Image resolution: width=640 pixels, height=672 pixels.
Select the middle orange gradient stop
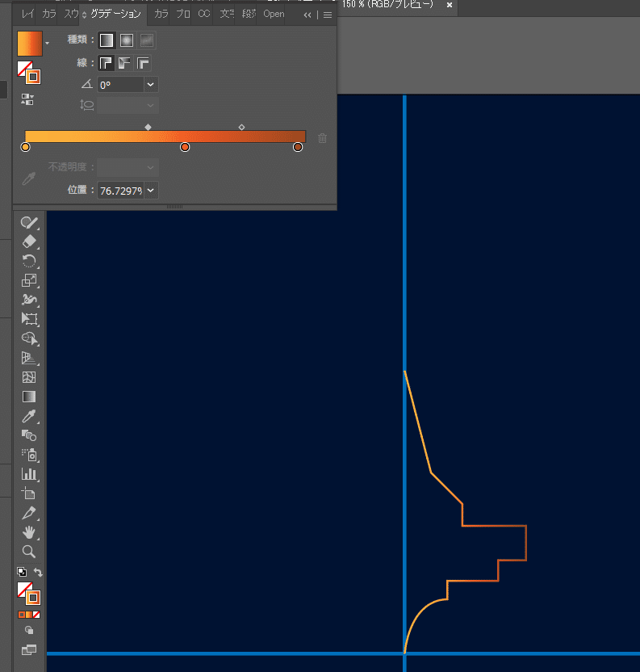185,148
